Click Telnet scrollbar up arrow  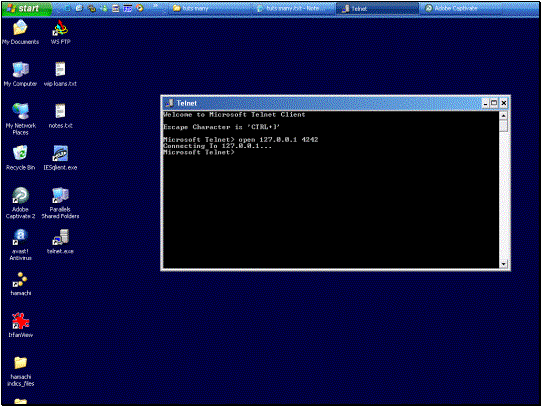[x=503, y=116]
